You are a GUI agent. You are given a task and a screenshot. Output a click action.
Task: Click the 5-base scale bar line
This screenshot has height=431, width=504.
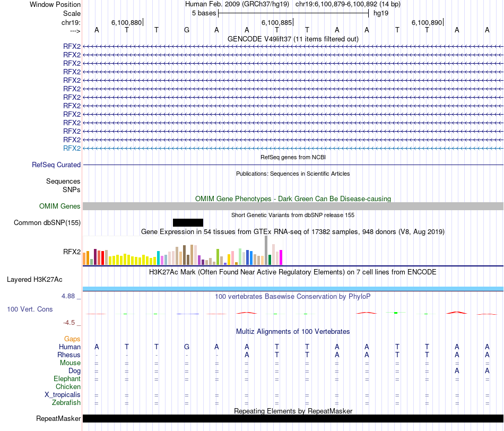[293, 13]
